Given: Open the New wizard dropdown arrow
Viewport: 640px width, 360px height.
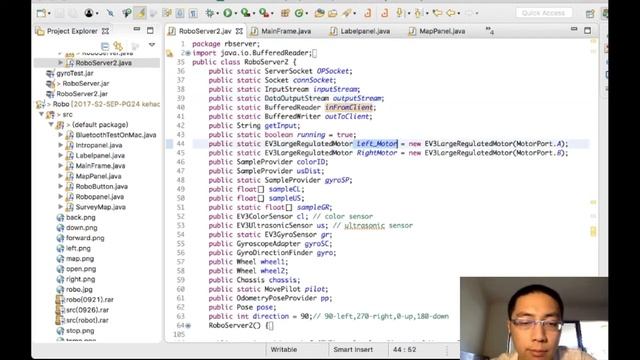Looking at the screenshot, I should point(49,13).
